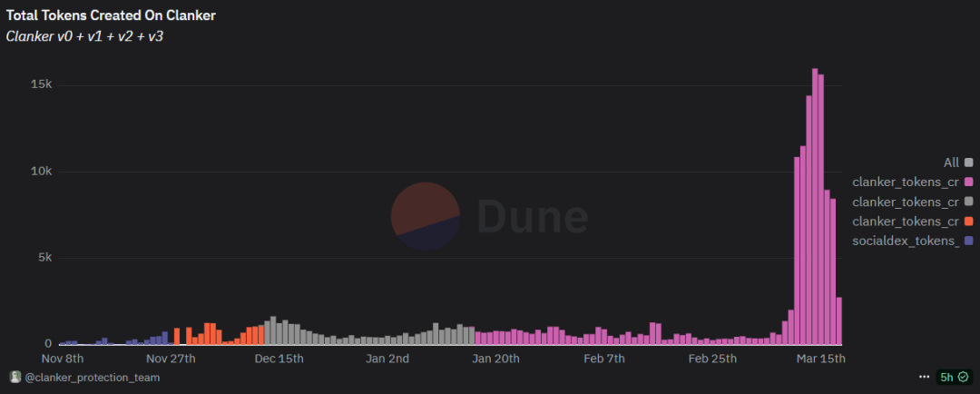
Task: Click the Dune logo circle watermark
Action: [x=425, y=216]
